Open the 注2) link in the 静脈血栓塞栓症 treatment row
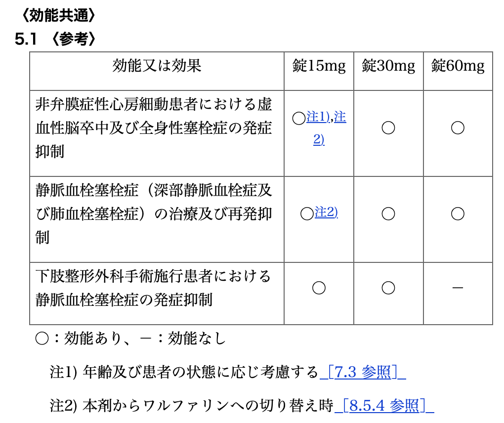This screenshot has width=504, height=423. 326,212
